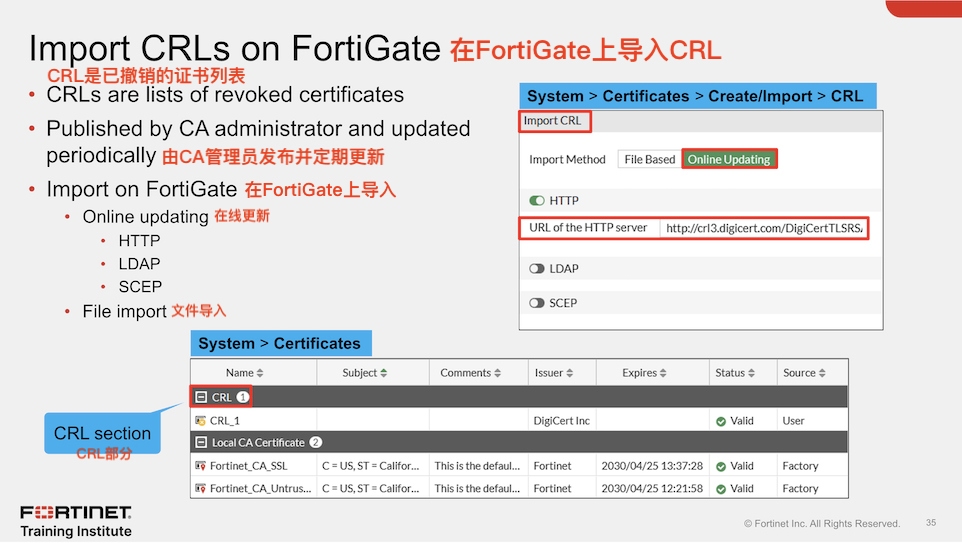Click the Valid check icon for Fortinet_CA_Untrus...
Viewport: 962px width, 543px height.
pos(721,489)
